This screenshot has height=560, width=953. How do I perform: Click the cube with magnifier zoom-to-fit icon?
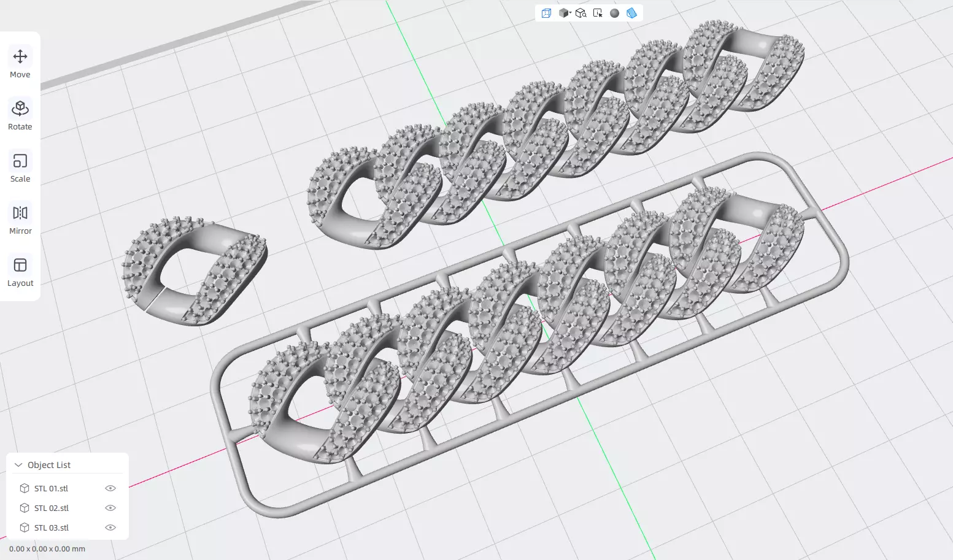pyautogui.click(x=581, y=13)
